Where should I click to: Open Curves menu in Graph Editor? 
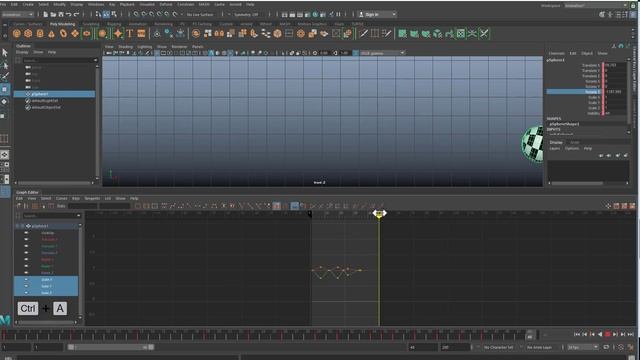[x=62, y=198]
